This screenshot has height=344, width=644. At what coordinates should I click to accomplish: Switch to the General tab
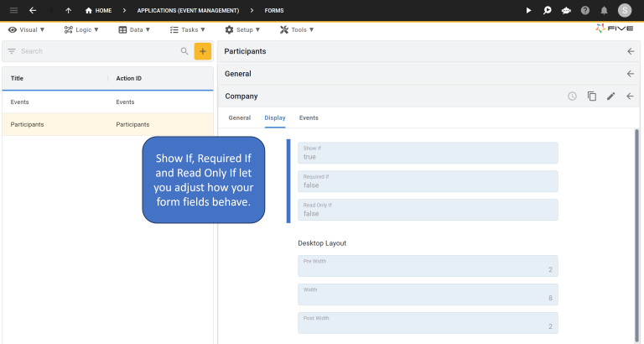tap(240, 118)
